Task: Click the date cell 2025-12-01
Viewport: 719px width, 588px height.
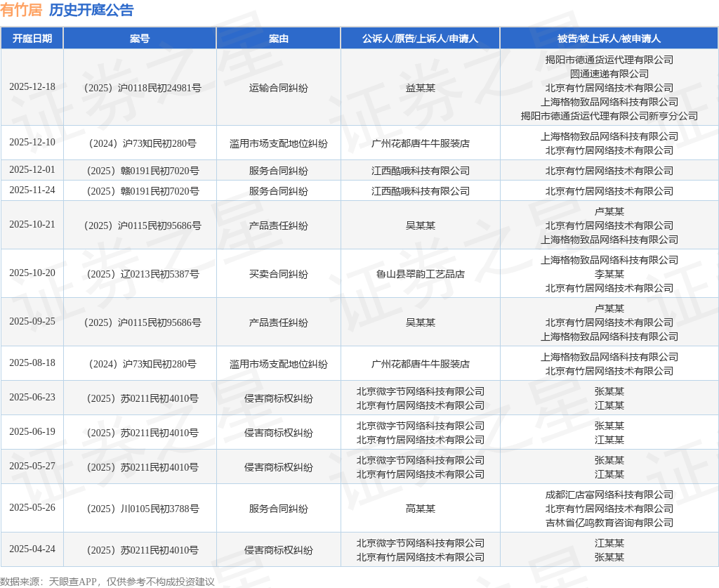Action: coord(32,170)
